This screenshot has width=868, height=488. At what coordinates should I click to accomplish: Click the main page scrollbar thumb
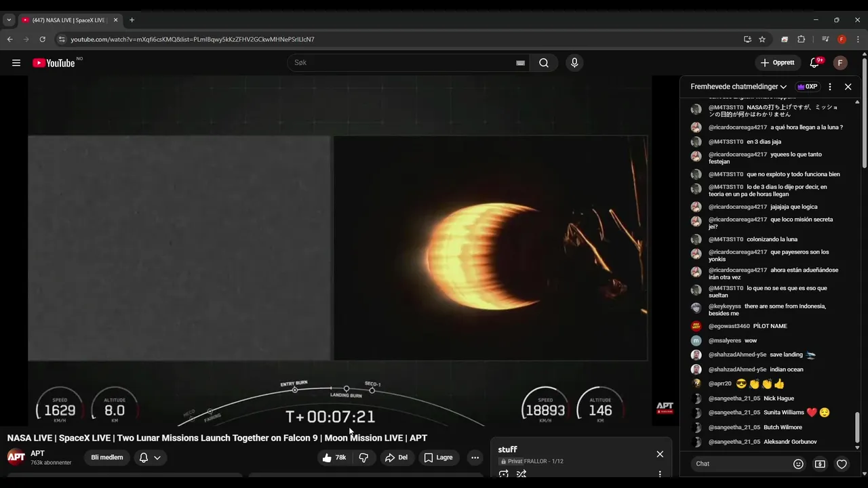pos(865,114)
